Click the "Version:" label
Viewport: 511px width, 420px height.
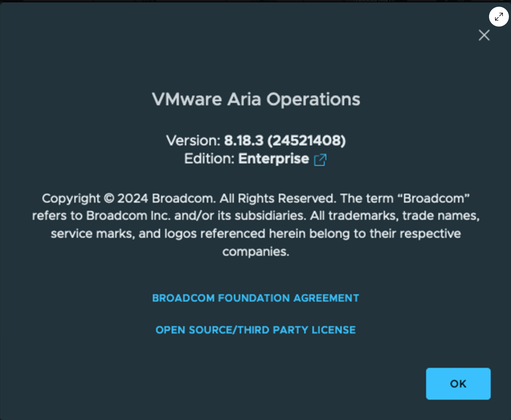click(x=193, y=141)
